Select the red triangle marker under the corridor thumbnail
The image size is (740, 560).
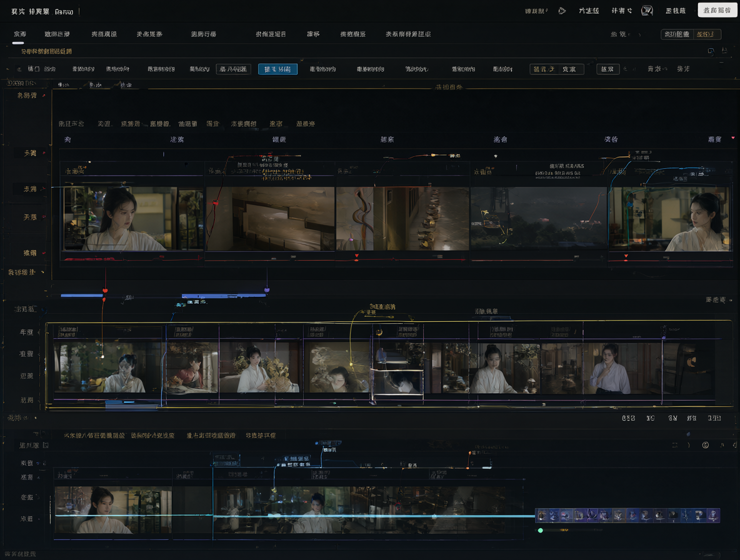pyautogui.click(x=357, y=256)
